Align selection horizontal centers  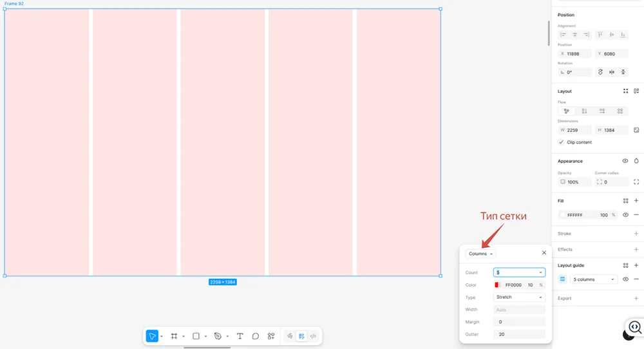point(574,35)
